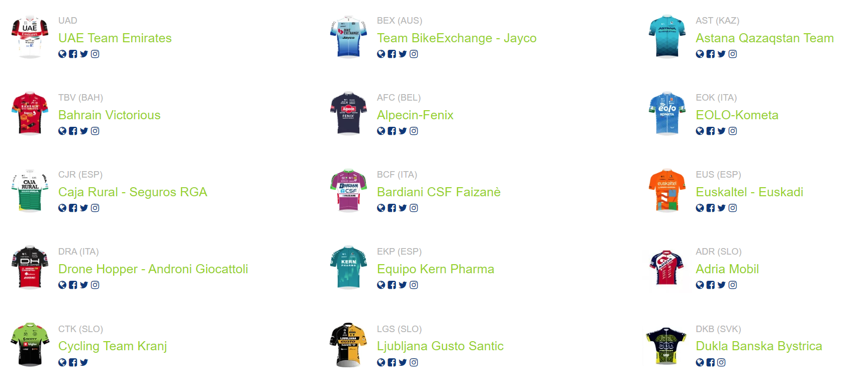Image resolution: width=868 pixels, height=392 pixels.
Task: Open Adria Mobil Instagram icon
Action: (x=733, y=285)
